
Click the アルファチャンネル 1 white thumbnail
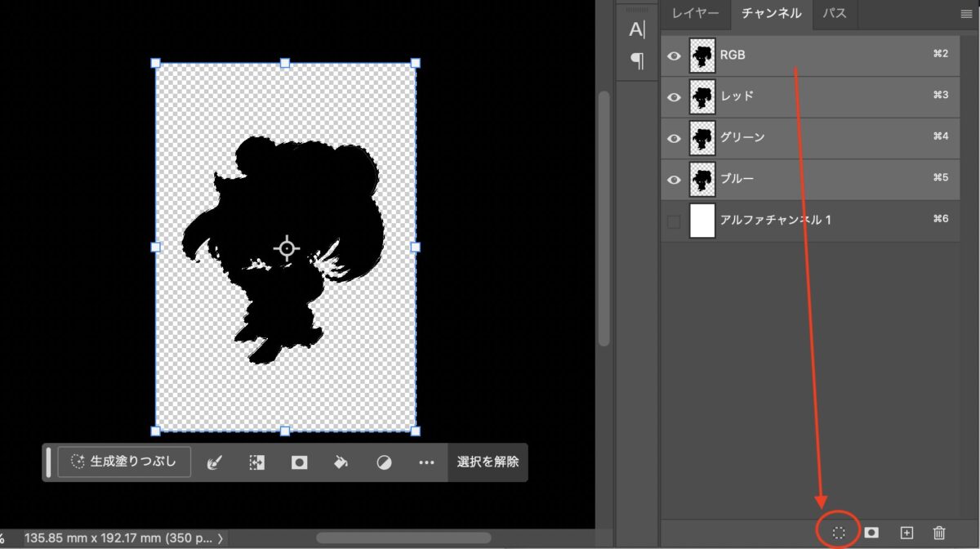pyautogui.click(x=702, y=221)
